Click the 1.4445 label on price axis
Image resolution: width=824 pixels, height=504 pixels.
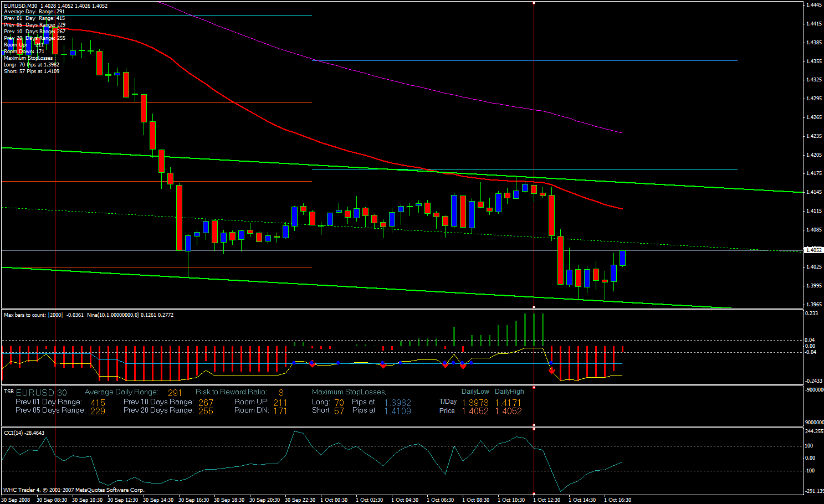pyautogui.click(x=813, y=5)
